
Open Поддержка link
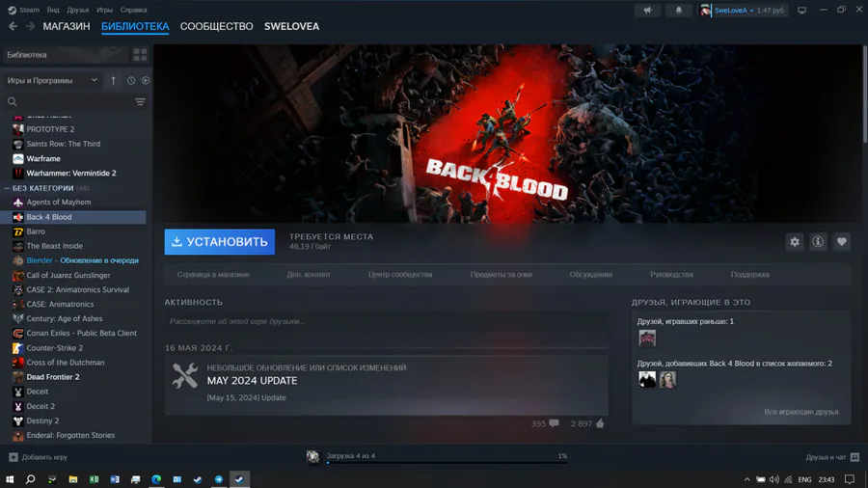[749, 275]
